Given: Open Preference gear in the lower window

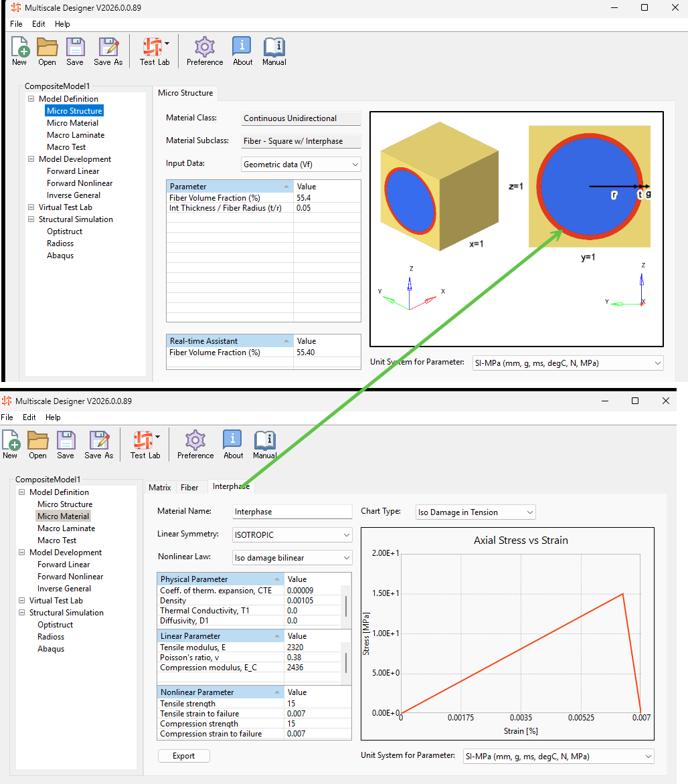Looking at the screenshot, I should [195, 444].
